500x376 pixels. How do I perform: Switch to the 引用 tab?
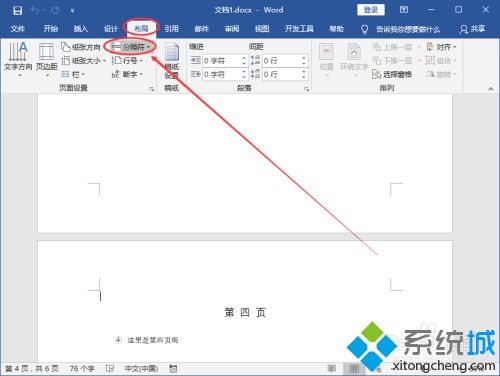tap(171, 29)
